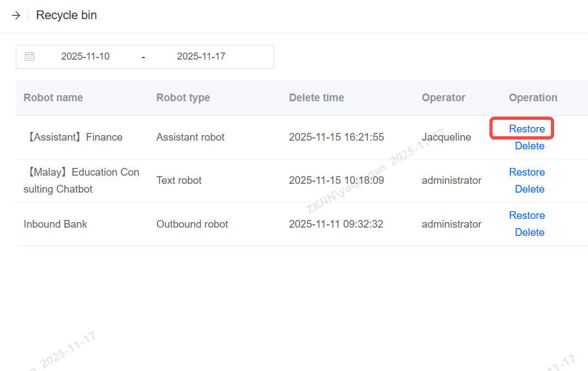Delete the Assistant Finance robot permanently
Screen dimensions: 588x371
[530, 146]
